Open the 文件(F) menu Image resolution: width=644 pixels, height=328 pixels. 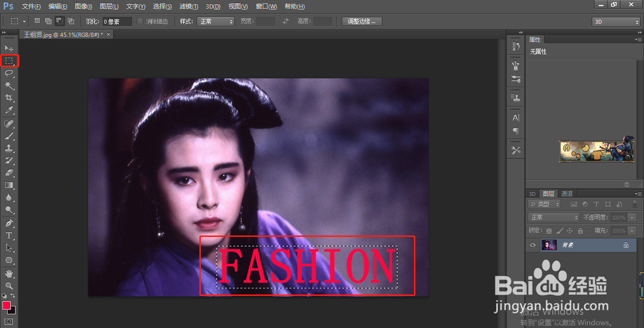31,7
